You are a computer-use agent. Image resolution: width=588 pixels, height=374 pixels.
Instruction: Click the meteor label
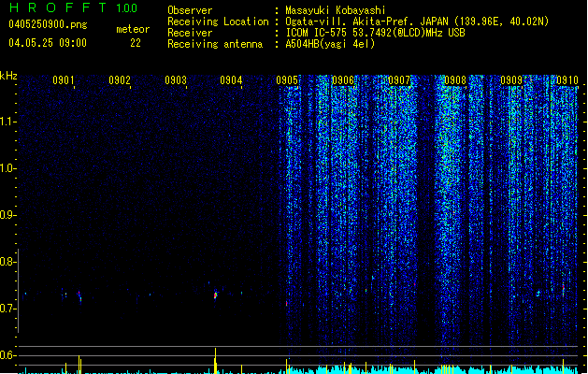coord(133,29)
